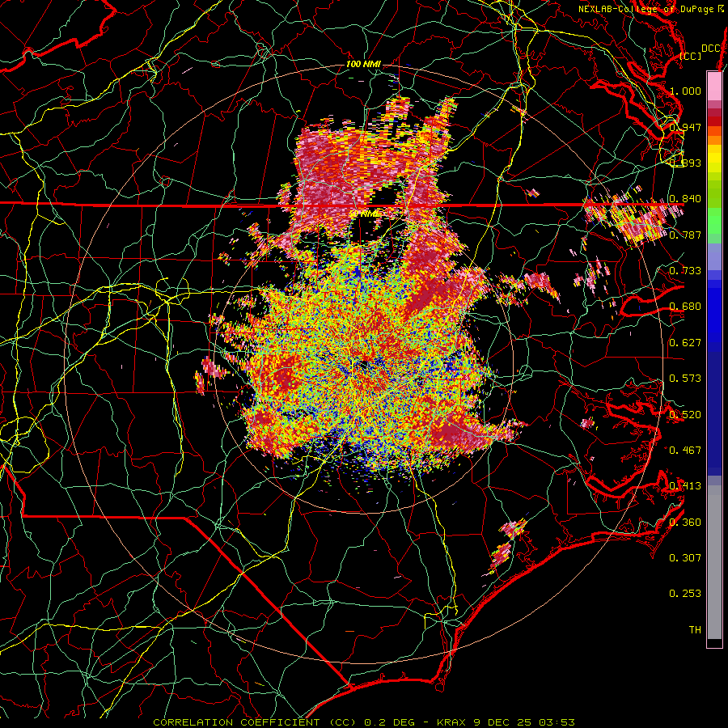Click the DCC label above the color scale

click(711, 49)
